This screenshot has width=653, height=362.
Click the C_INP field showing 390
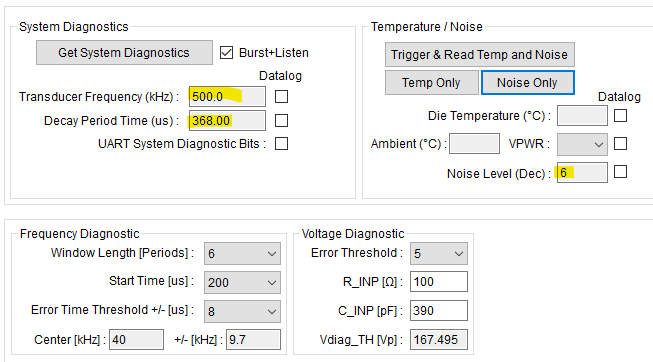(x=439, y=311)
